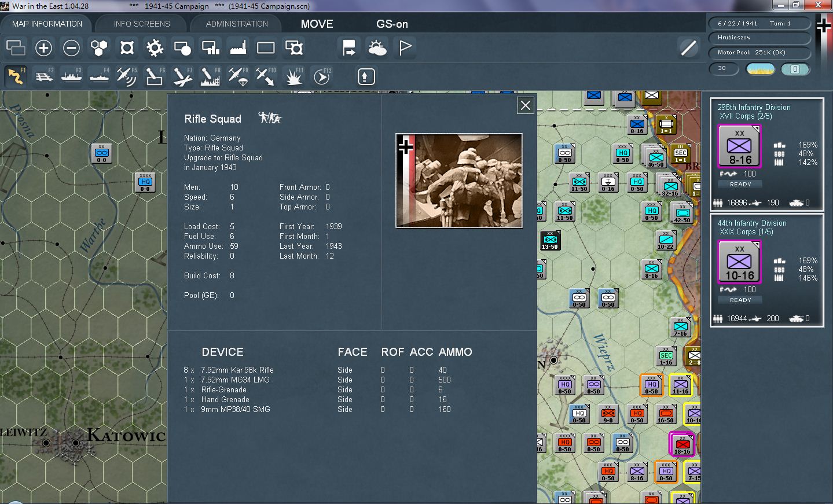Toggle the factory locations icon

pos(238,48)
